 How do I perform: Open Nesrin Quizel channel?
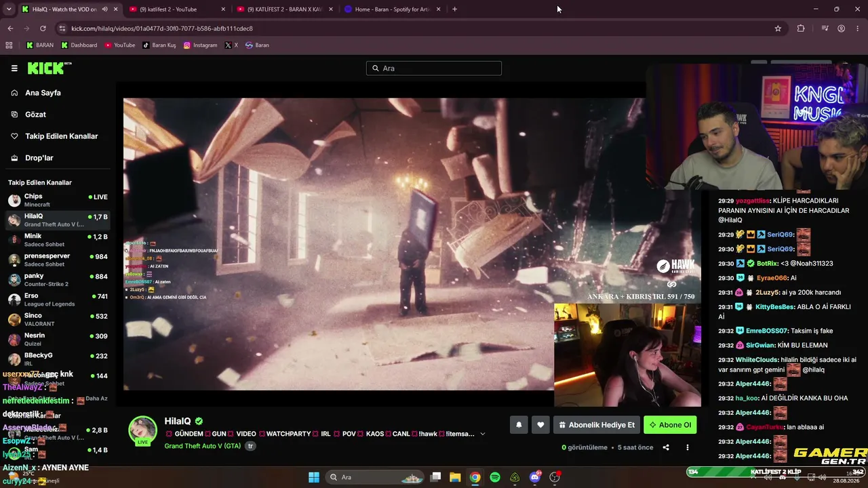pyautogui.click(x=58, y=339)
